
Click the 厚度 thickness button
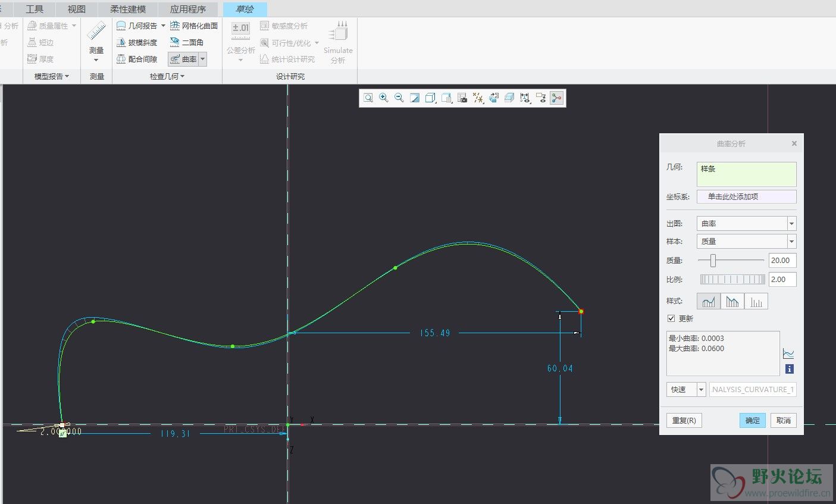tap(40, 59)
